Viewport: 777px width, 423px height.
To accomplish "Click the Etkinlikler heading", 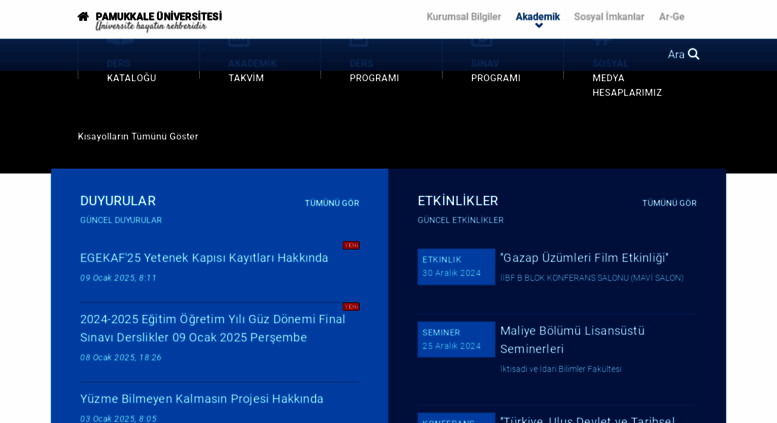I will [x=457, y=201].
